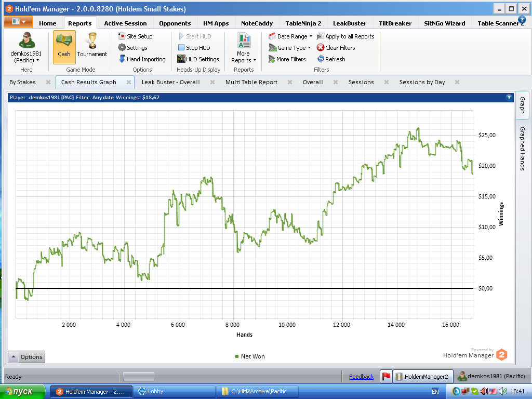Switch to the Home ribbon tab
Viewport: 532px width, 399px height.
[47, 23]
